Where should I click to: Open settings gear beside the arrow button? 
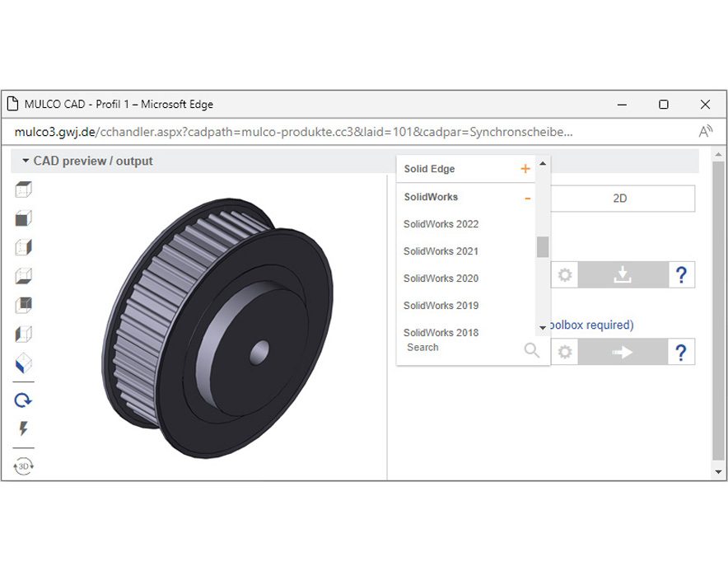click(x=565, y=352)
